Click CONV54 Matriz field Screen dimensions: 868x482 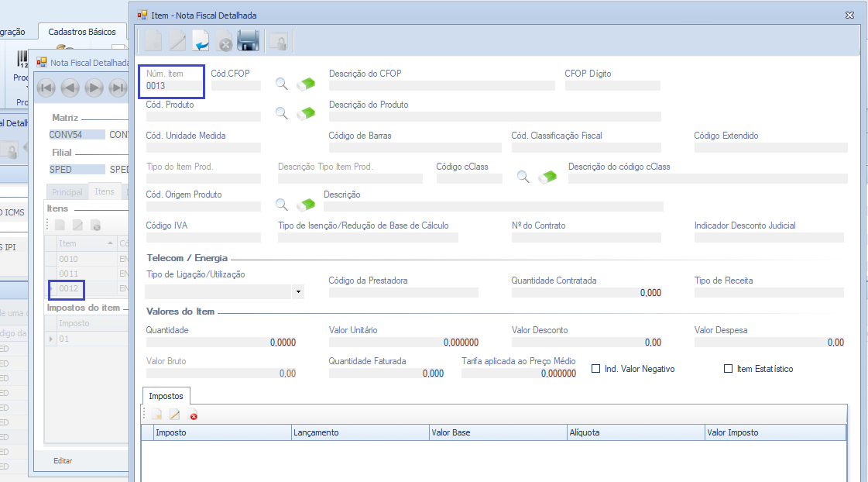coord(77,135)
